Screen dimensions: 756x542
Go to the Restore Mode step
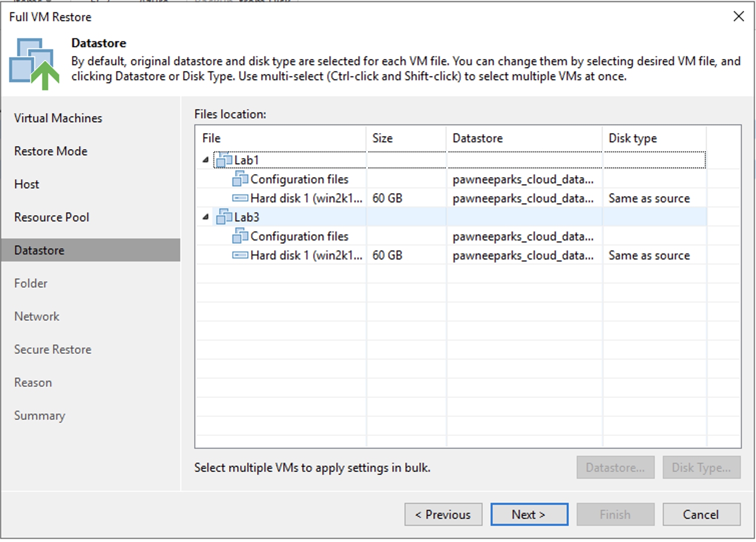point(51,151)
